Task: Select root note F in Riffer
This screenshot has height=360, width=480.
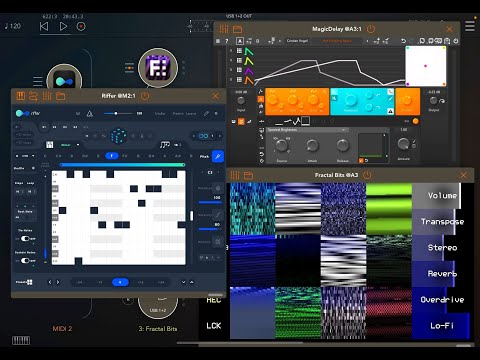Action: tap(112, 156)
